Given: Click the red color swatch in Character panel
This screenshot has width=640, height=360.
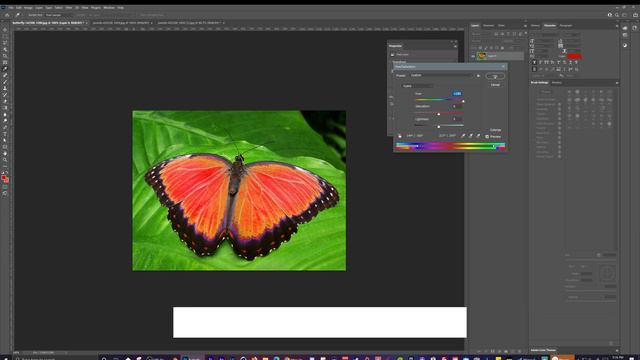Looking at the screenshot, I should tap(574, 56).
